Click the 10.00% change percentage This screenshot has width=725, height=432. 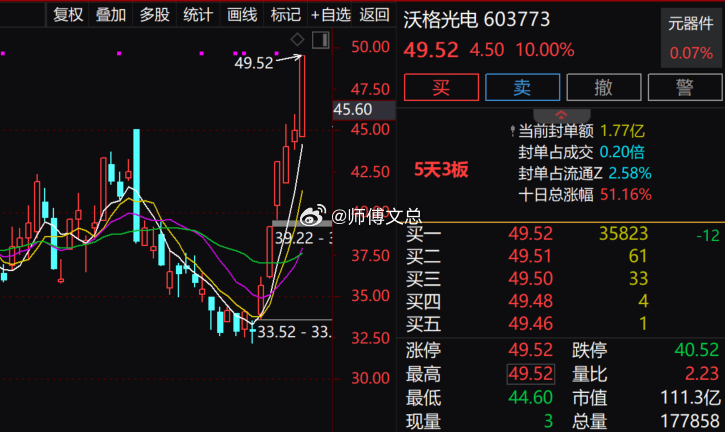(x=545, y=49)
